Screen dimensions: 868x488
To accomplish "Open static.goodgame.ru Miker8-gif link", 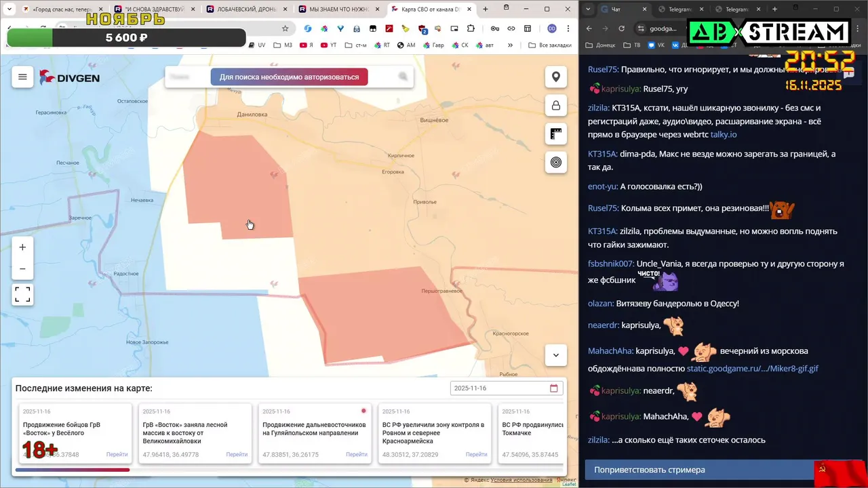I will click(753, 369).
